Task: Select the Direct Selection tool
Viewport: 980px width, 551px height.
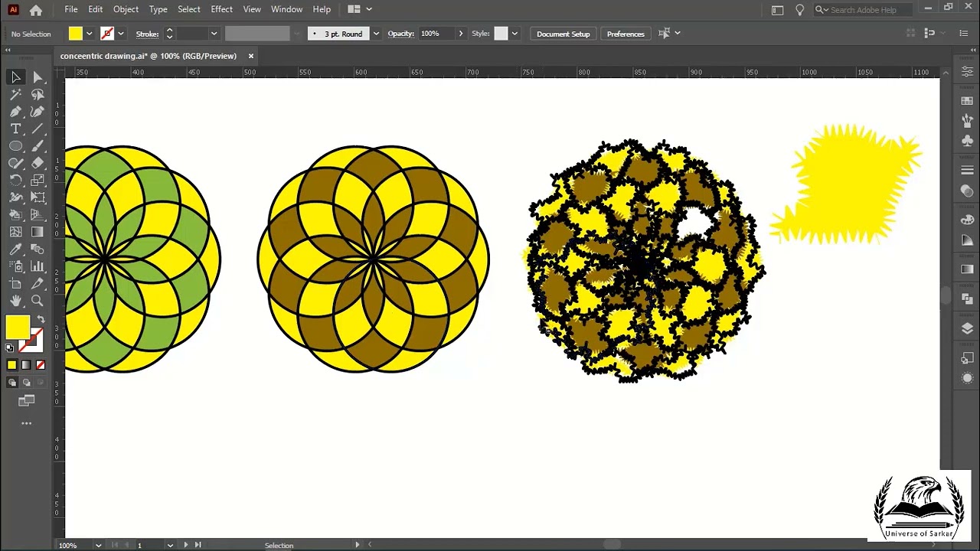Action: tap(38, 77)
